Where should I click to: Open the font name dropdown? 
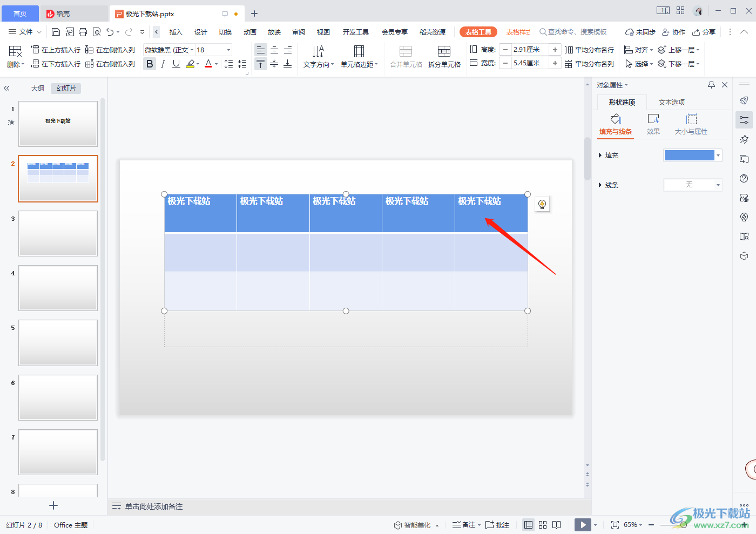(x=192, y=50)
